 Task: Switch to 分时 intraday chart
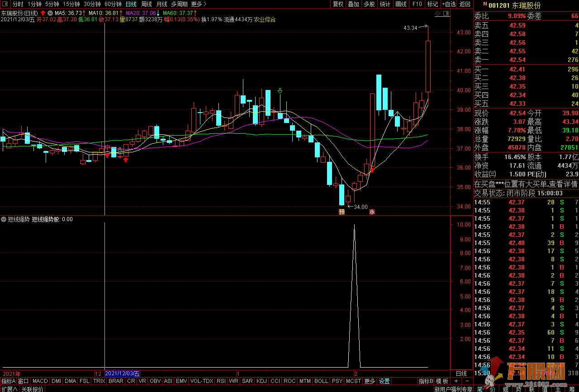click(18, 4)
